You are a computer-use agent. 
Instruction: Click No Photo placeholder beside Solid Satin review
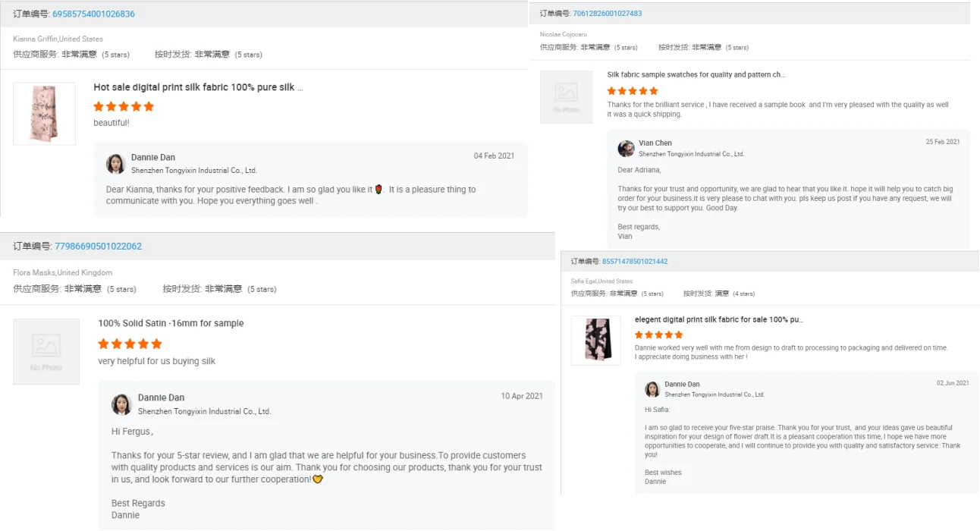point(46,351)
